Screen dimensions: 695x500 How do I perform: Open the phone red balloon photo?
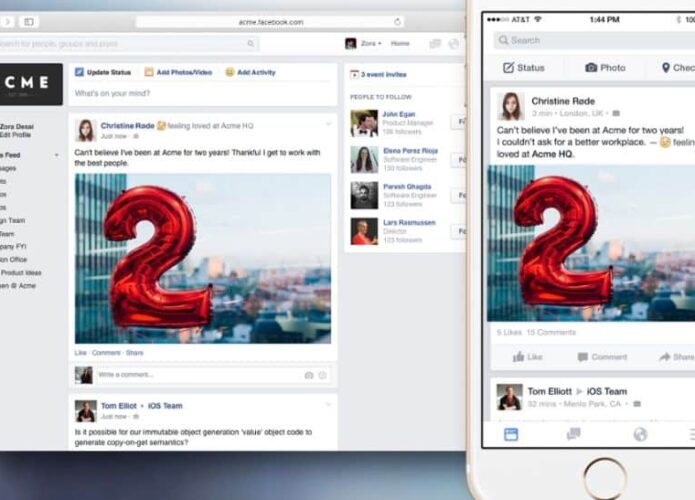pyautogui.click(x=591, y=243)
